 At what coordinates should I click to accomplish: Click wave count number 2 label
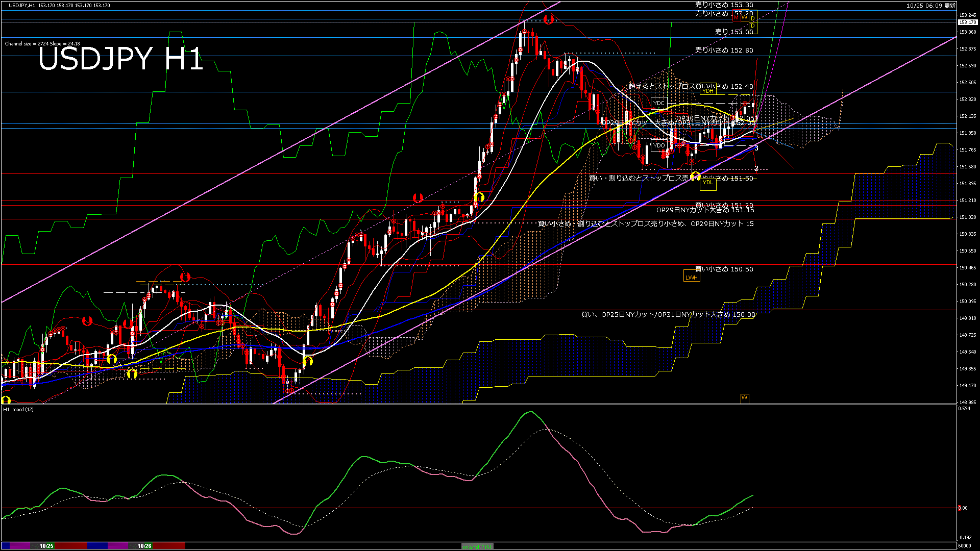click(x=756, y=168)
